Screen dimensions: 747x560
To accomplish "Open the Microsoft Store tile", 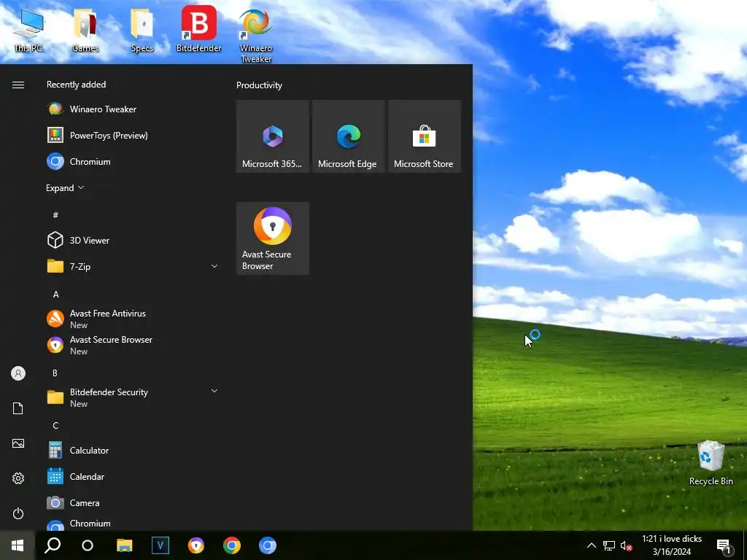I will click(424, 136).
